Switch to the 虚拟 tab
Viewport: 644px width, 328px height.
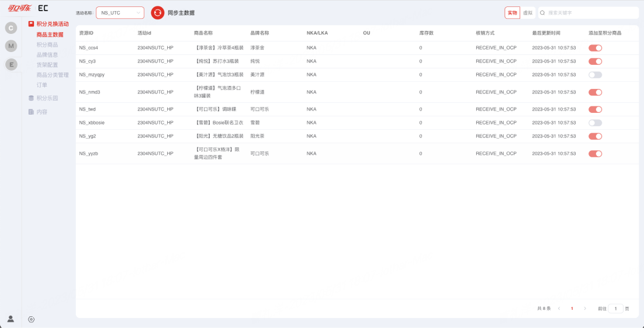coord(528,13)
